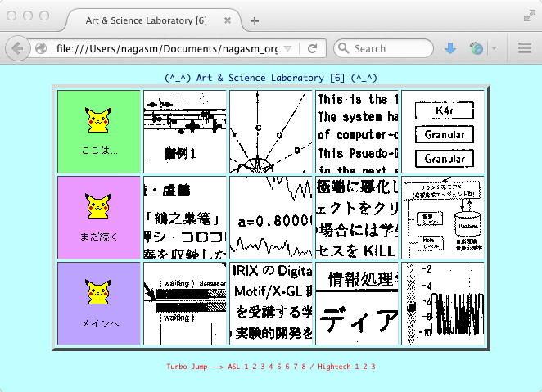
Task: Open a new tab with plus button
Action: [255, 21]
